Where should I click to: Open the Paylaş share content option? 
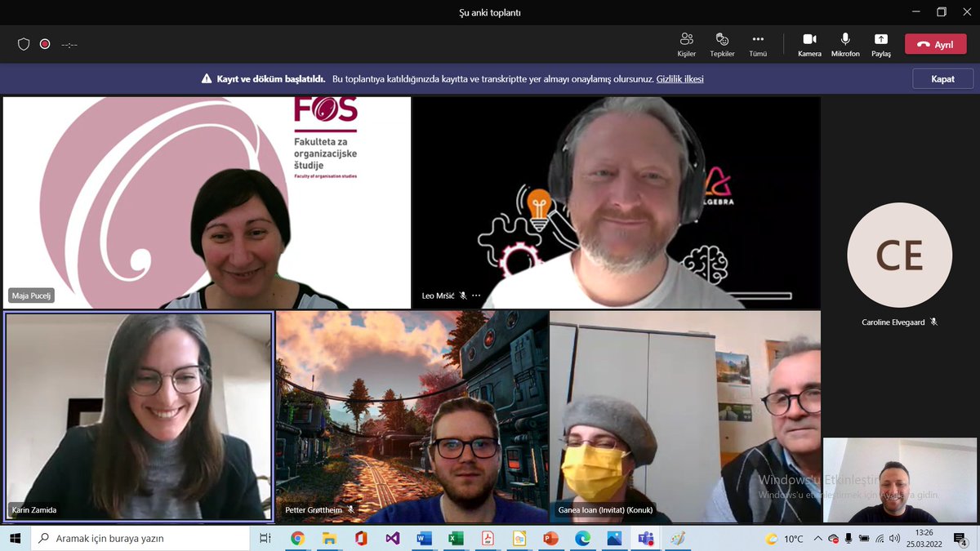click(881, 45)
